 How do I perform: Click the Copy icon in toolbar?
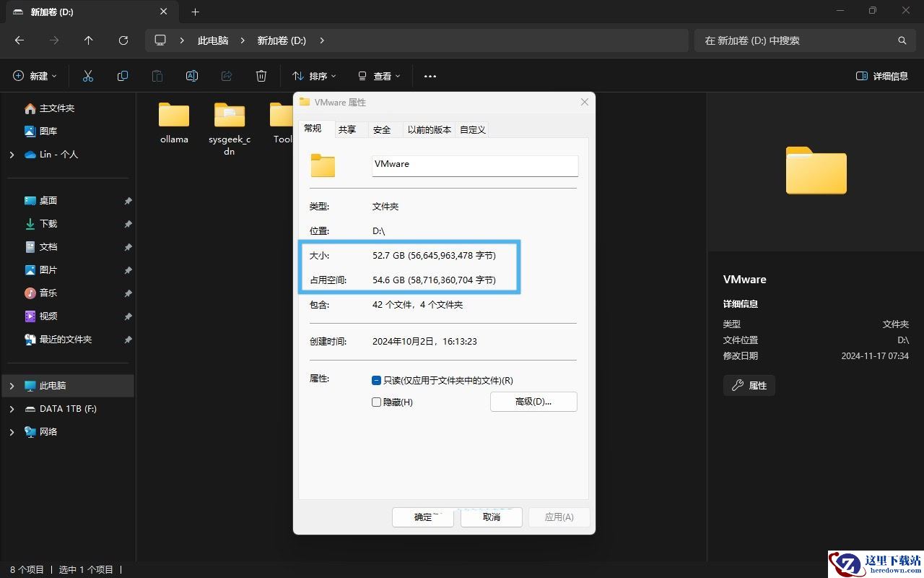click(123, 76)
